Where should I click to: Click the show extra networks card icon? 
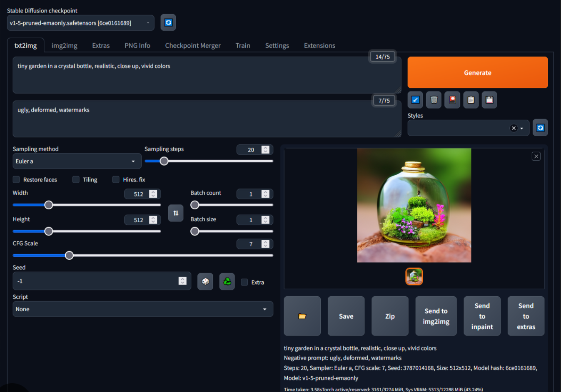(452, 100)
